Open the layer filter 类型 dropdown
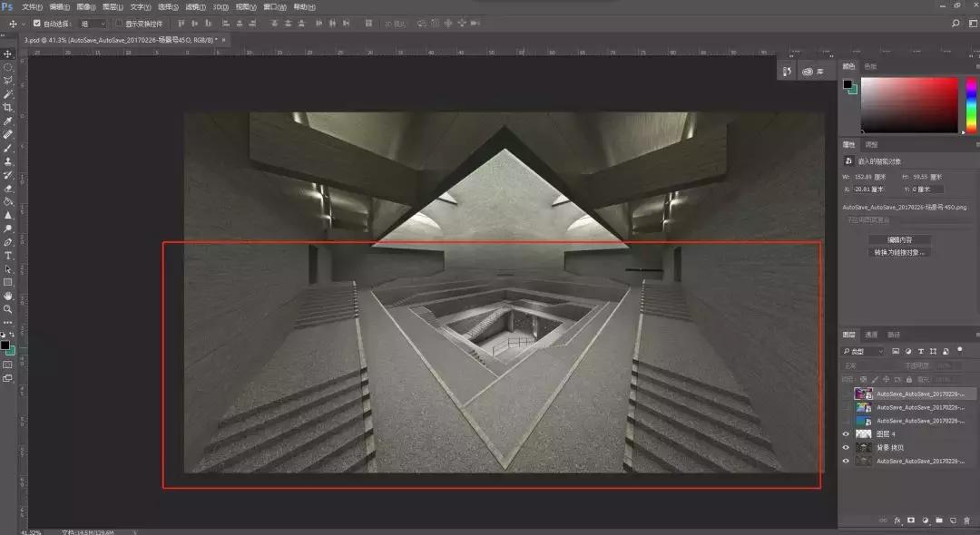The height and width of the screenshot is (535, 980). coord(863,351)
